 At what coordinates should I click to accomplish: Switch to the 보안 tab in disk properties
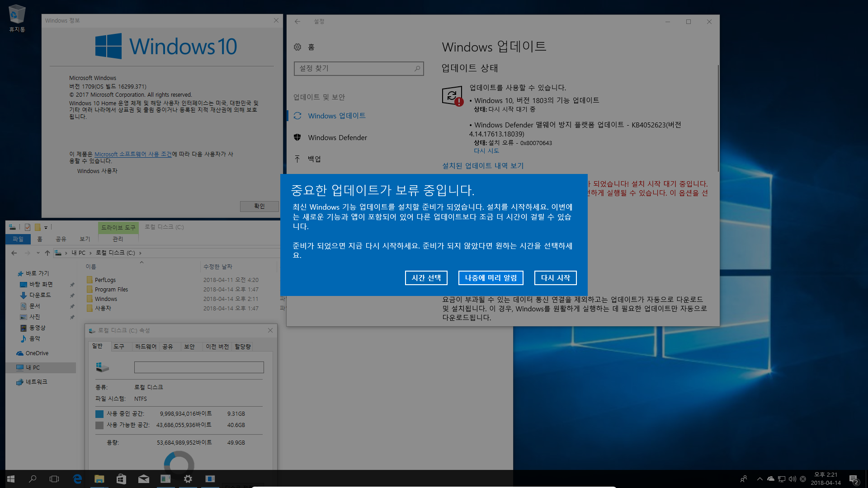click(x=189, y=347)
